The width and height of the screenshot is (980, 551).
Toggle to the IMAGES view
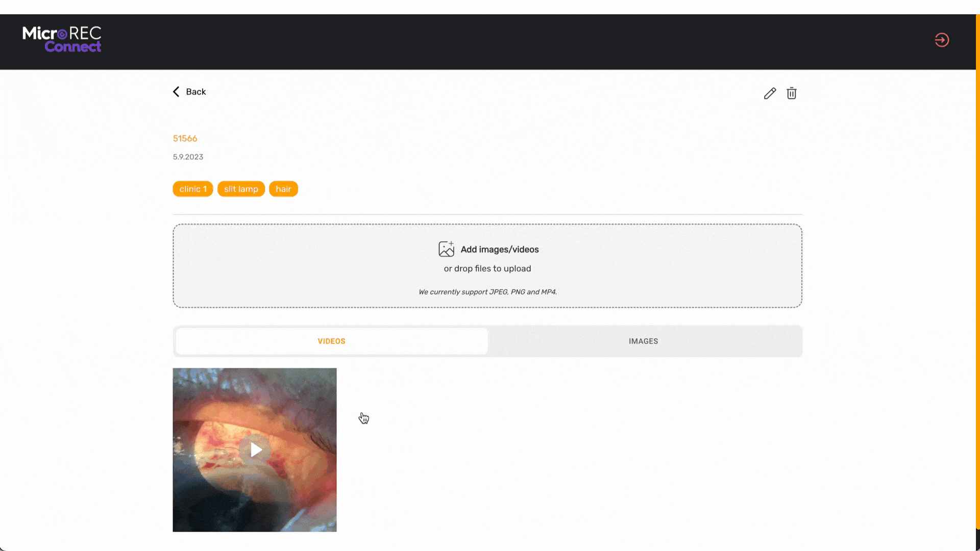(643, 341)
